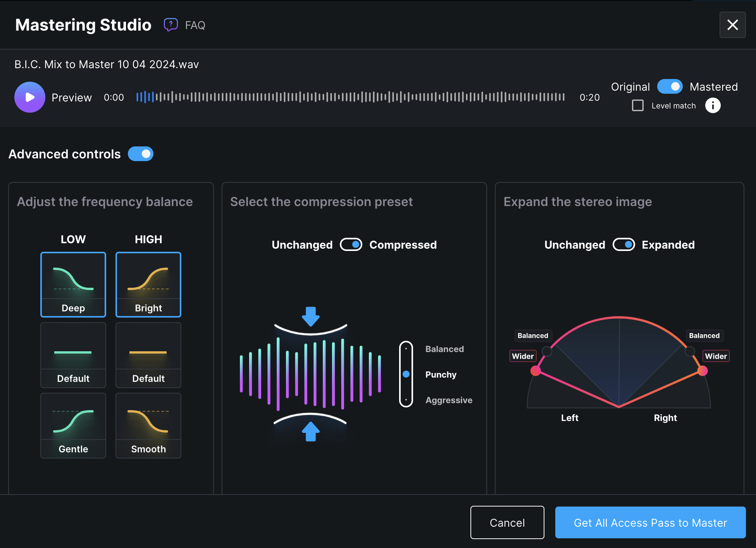Choose the Default low frequency tile
Image resolution: width=756 pixels, height=548 pixels.
[x=73, y=355]
